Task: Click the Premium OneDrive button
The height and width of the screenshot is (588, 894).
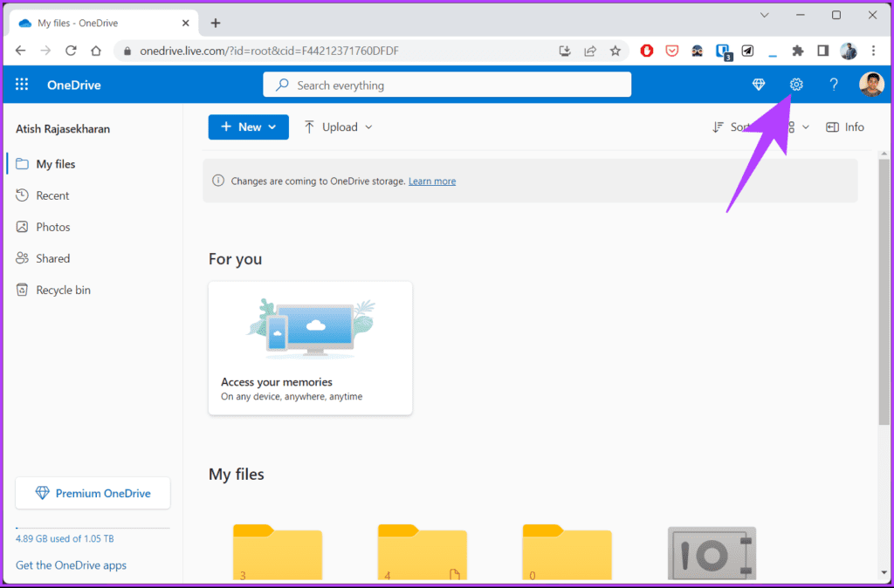Action: coord(93,494)
